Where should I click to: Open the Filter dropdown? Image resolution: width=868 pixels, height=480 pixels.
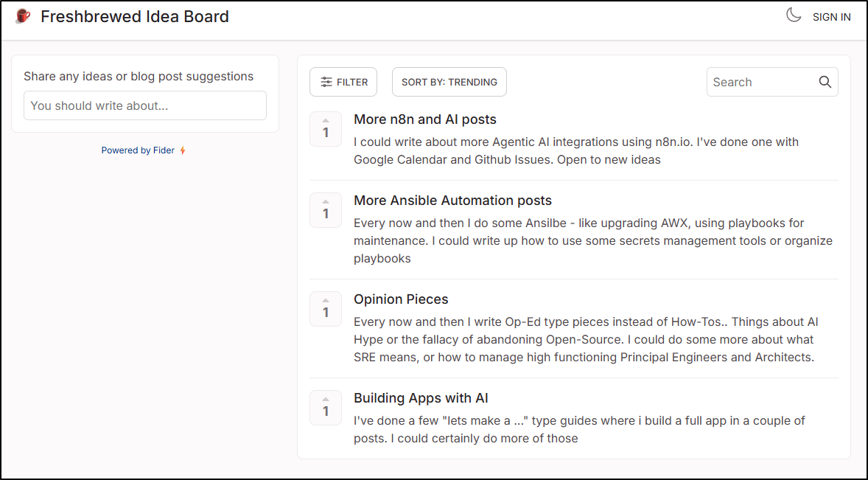(343, 82)
